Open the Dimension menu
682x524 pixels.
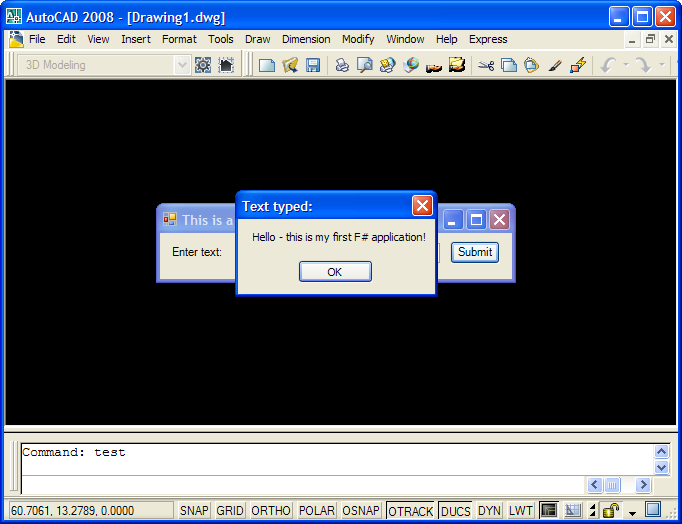pos(306,39)
